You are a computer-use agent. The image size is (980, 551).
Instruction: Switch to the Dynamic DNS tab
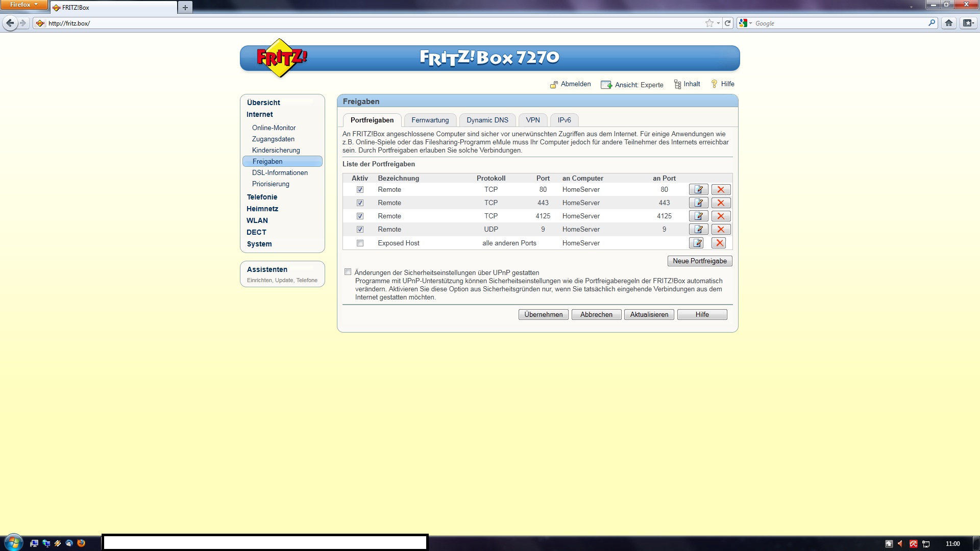tap(487, 120)
